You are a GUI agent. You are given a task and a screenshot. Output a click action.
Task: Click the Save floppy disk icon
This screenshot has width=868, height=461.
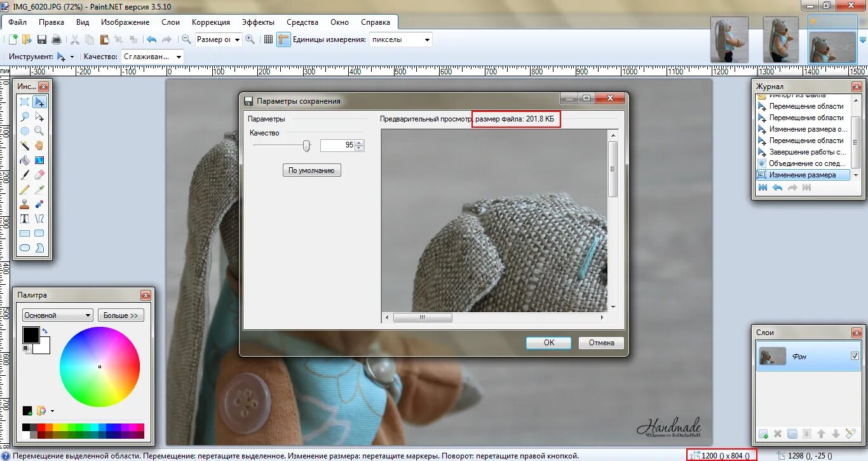click(x=42, y=39)
